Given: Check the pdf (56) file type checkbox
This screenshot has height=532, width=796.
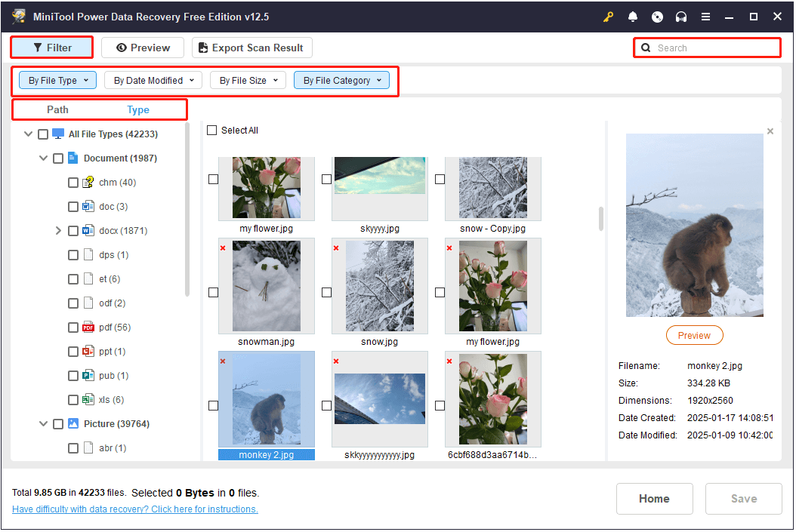Looking at the screenshot, I should 73,327.
